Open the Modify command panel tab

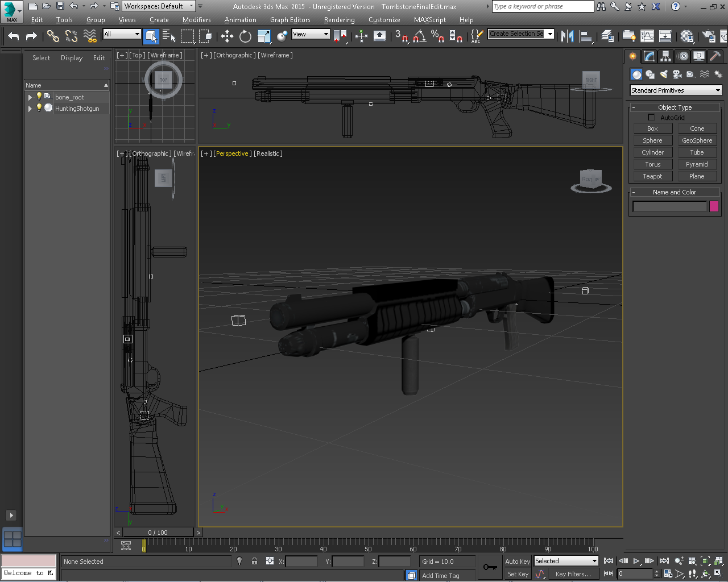(649, 56)
